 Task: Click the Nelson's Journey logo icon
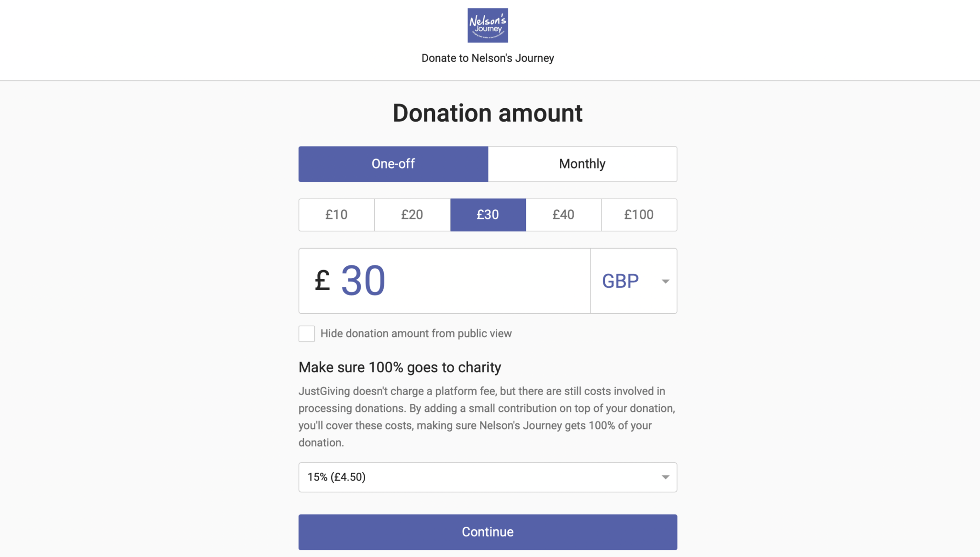488,25
